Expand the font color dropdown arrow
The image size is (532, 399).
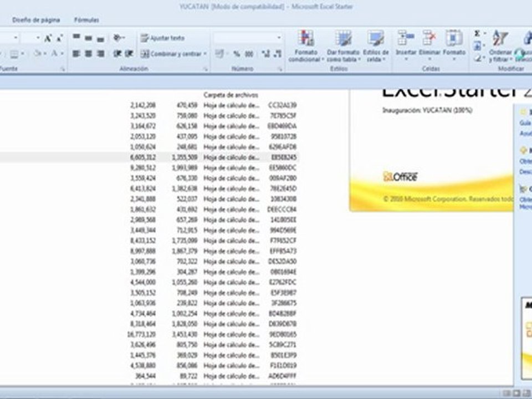pyautogui.click(x=63, y=54)
